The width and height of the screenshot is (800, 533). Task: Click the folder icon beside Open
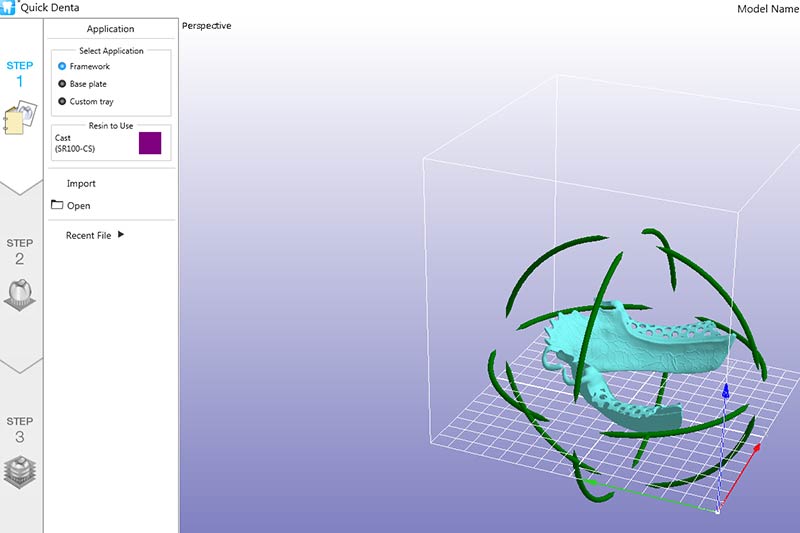pos(56,205)
